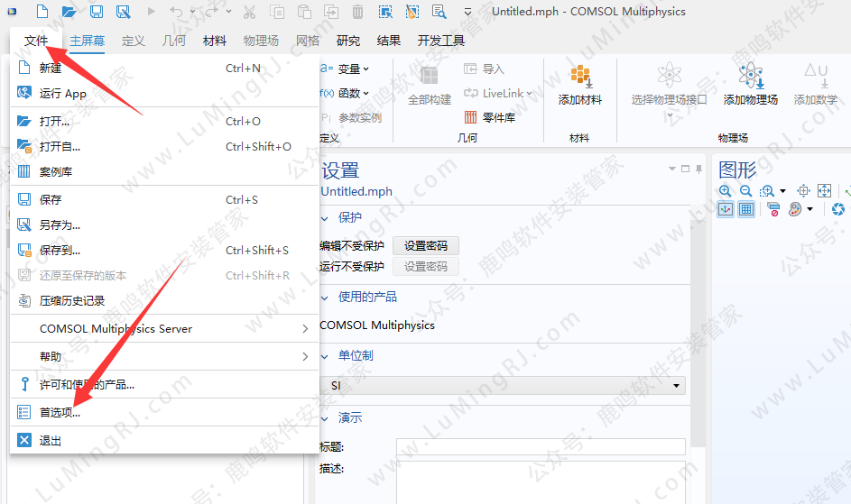Viewport: 851px width, 504px height.
Task: Click the 标题 text input field
Action: click(541, 447)
